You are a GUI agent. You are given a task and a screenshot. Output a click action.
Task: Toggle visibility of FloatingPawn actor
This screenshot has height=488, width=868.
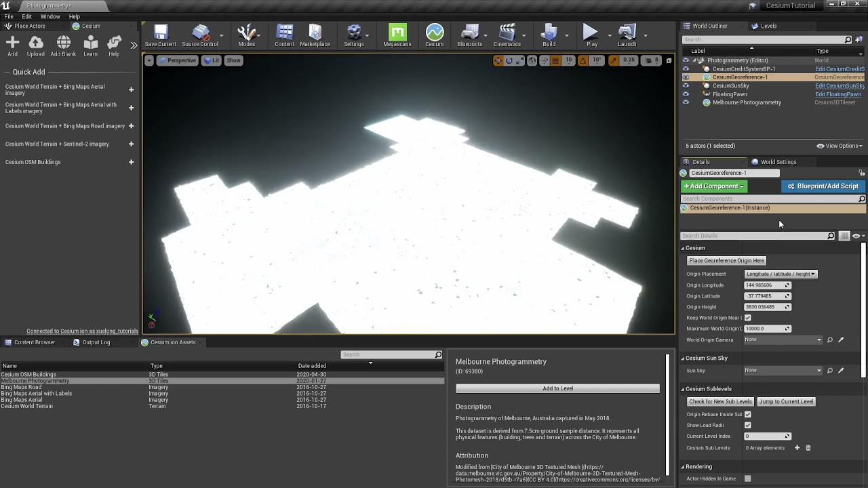click(x=686, y=94)
